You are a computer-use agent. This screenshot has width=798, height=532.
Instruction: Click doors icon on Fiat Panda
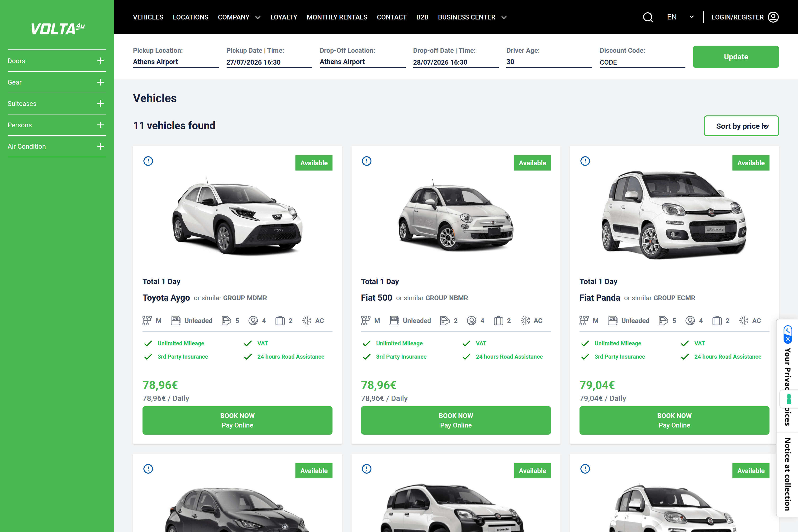(x=663, y=321)
